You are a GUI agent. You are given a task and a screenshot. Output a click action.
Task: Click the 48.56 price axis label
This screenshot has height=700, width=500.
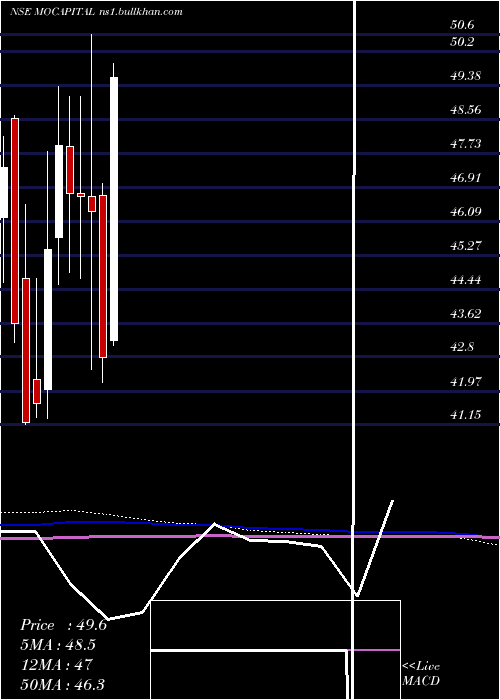465,109
